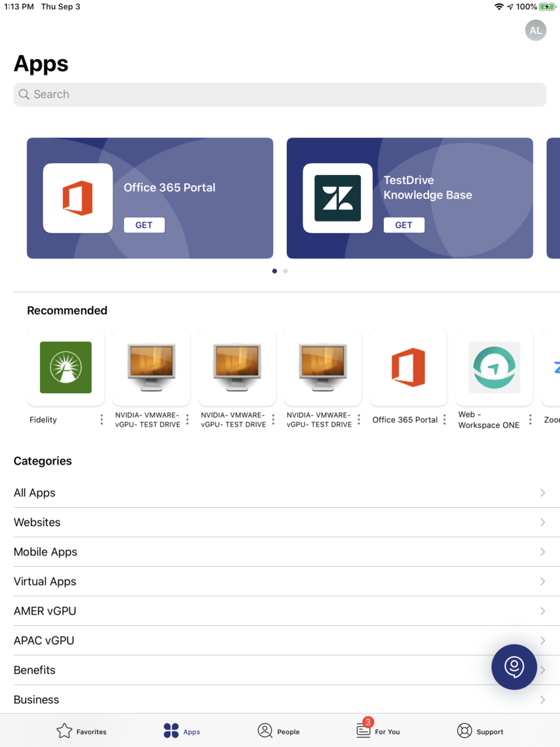Select the second carousel page dot
The width and height of the screenshot is (560, 747).
(286, 271)
